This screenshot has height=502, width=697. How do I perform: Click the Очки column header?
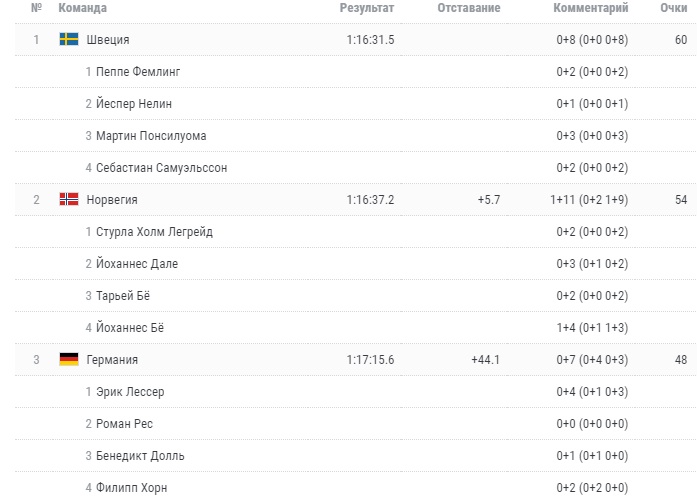674,8
